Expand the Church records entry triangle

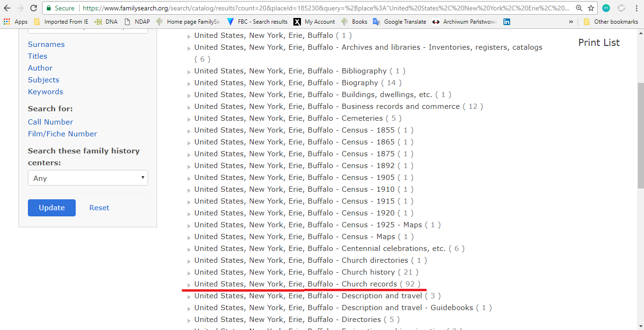pos(189,285)
